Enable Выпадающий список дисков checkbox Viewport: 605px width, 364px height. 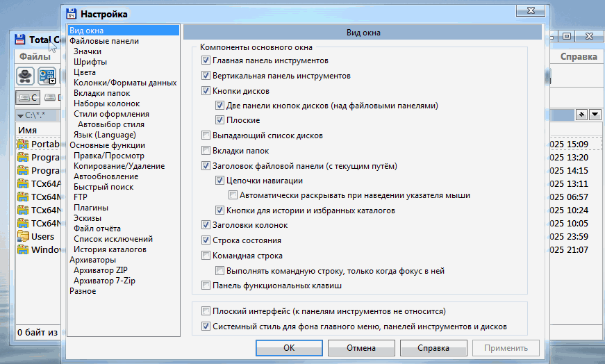tap(206, 135)
